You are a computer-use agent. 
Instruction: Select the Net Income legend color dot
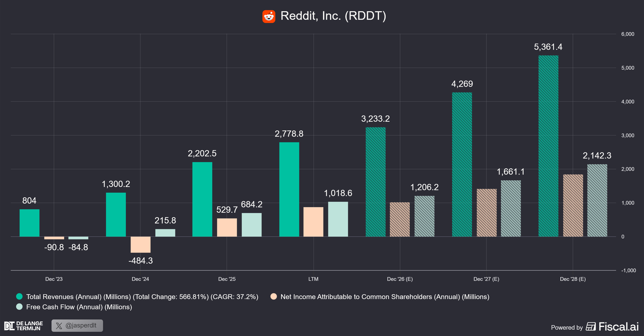coord(274,296)
